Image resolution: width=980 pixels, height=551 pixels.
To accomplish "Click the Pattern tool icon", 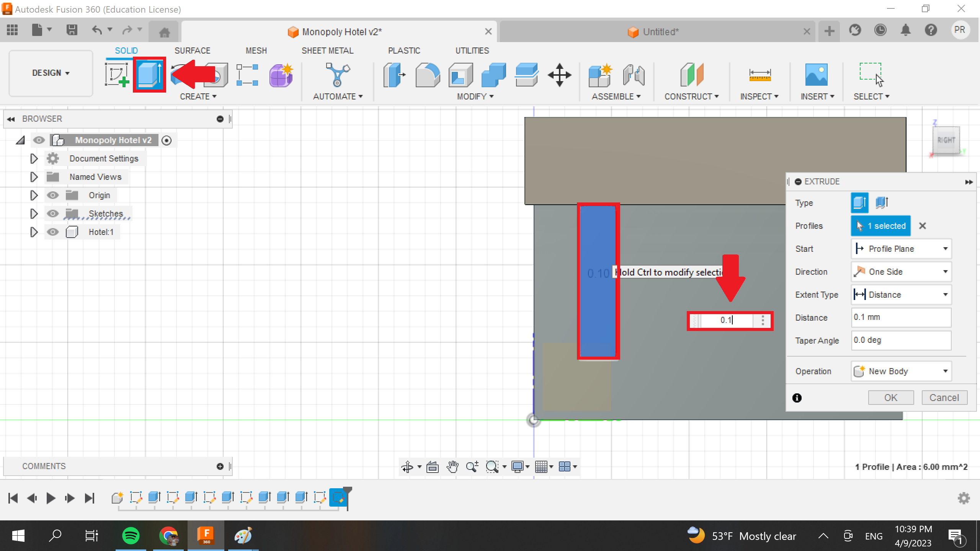I will [x=247, y=75].
